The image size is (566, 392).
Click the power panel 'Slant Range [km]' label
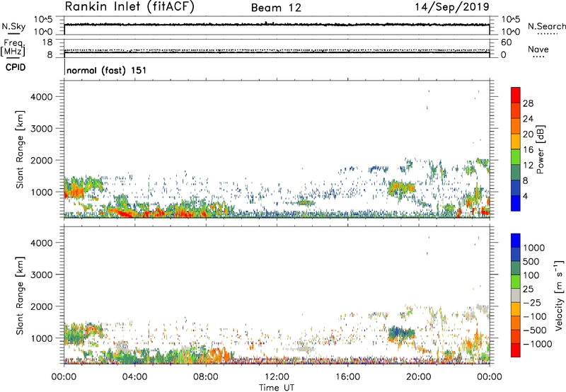[x=20, y=149]
